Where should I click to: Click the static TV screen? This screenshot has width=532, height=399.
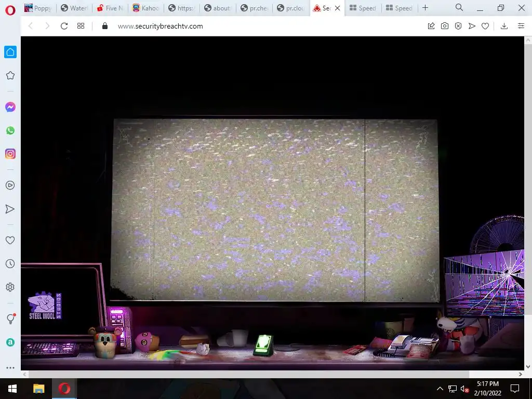pyautogui.click(x=275, y=210)
